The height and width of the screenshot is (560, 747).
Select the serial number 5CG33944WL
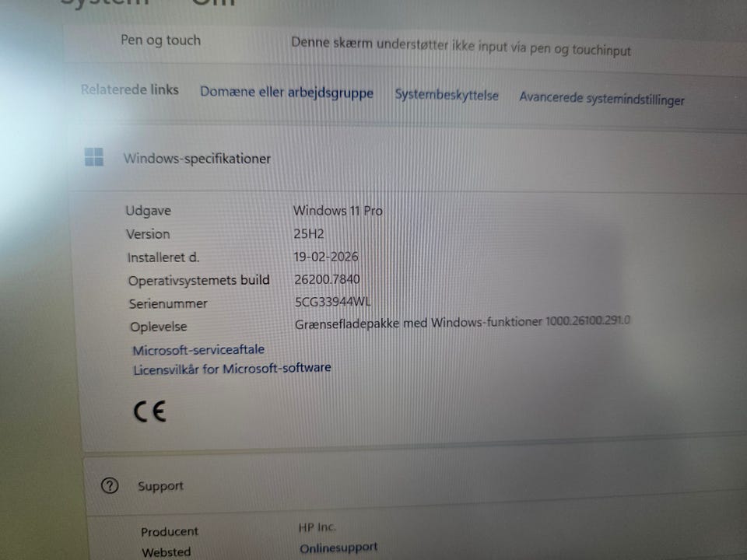pos(332,302)
